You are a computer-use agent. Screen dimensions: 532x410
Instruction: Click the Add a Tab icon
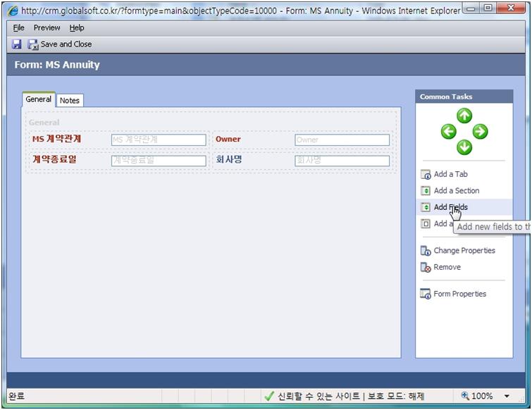point(426,174)
